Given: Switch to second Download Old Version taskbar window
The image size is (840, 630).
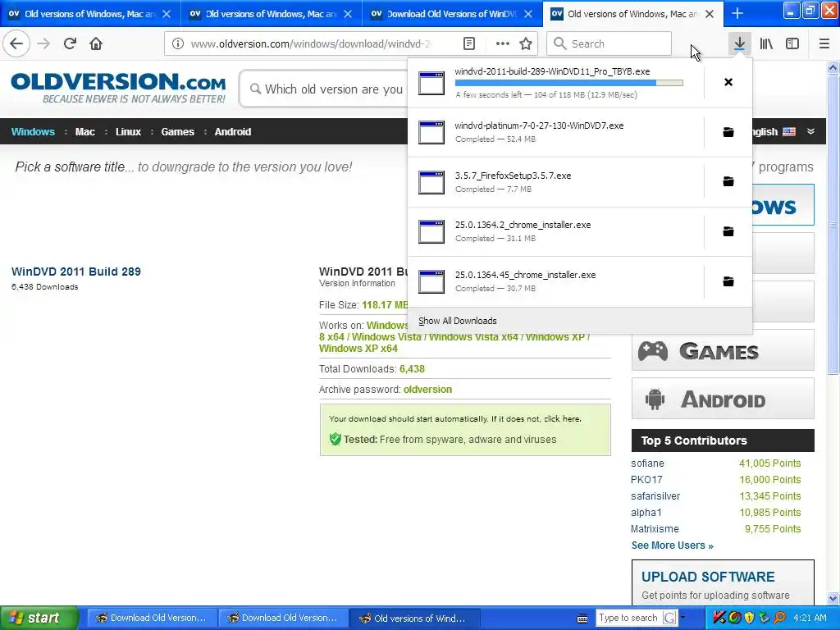Looking at the screenshot, I should coord(283,619).
